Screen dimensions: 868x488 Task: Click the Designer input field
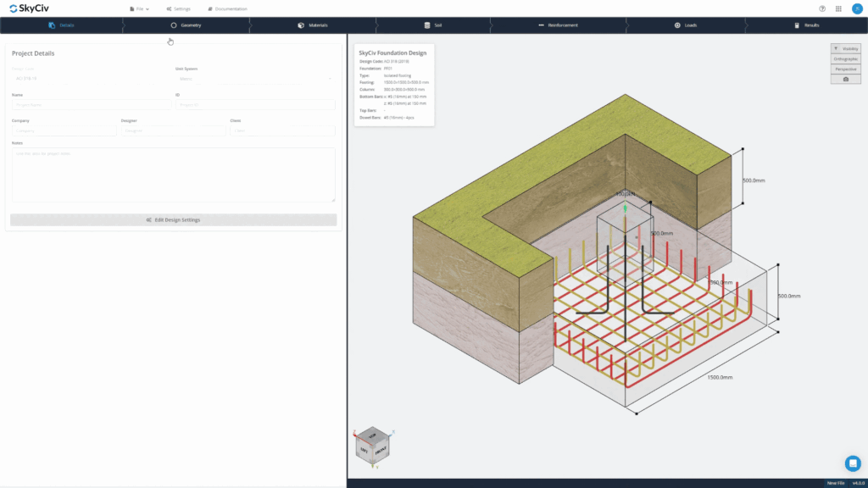[x=173, y=130]
